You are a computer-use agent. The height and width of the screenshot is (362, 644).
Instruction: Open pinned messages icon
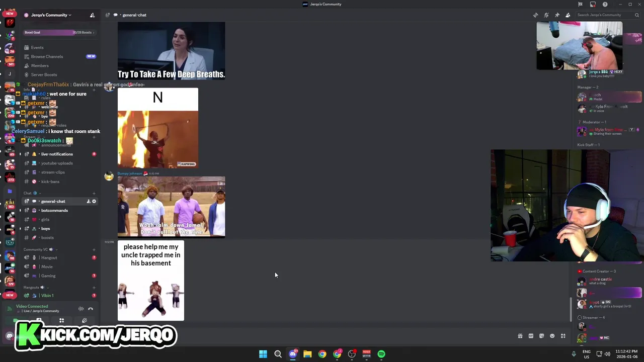tap(557, 15)
